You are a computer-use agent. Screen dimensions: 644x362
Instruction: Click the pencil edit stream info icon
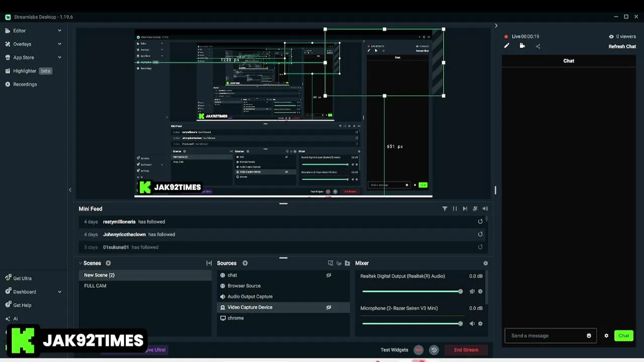point(507,46)
